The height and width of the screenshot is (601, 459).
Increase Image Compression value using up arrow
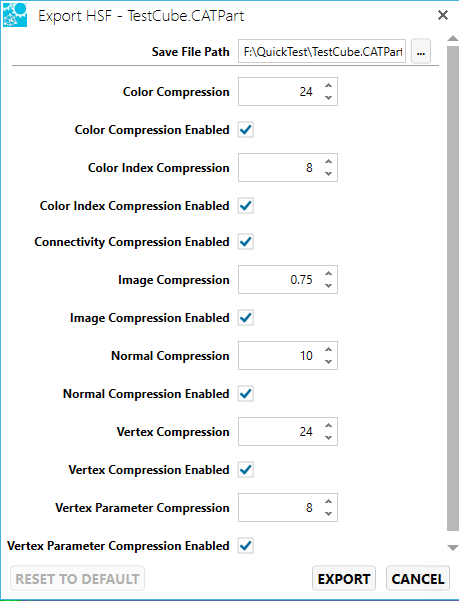(328, 274)
